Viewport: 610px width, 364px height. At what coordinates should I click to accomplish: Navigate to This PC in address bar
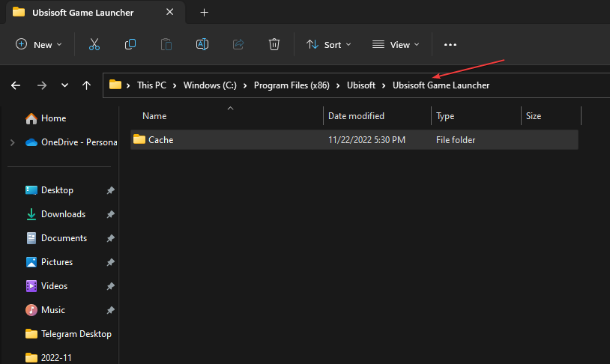(151, 85)
